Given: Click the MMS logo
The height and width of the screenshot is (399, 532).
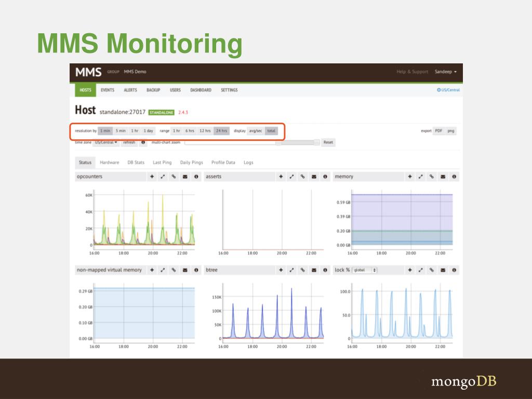Looking at the screenshot, I should tap(88, 72).
